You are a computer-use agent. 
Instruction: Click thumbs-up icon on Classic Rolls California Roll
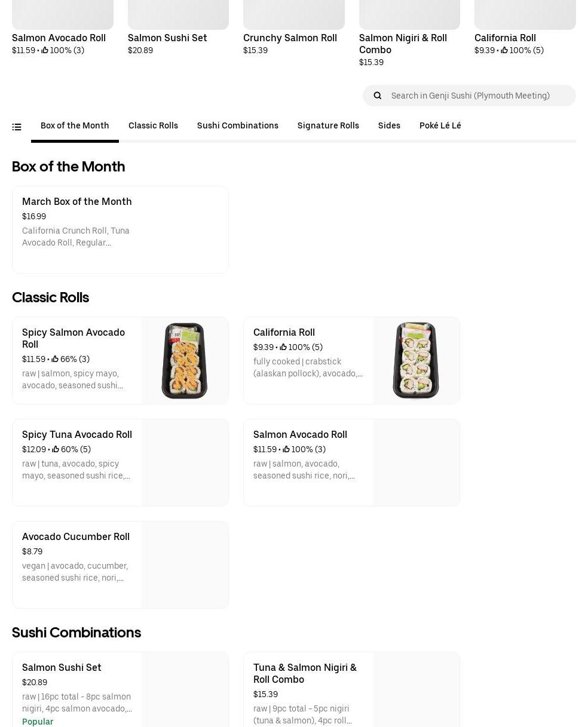pos(283,347)
